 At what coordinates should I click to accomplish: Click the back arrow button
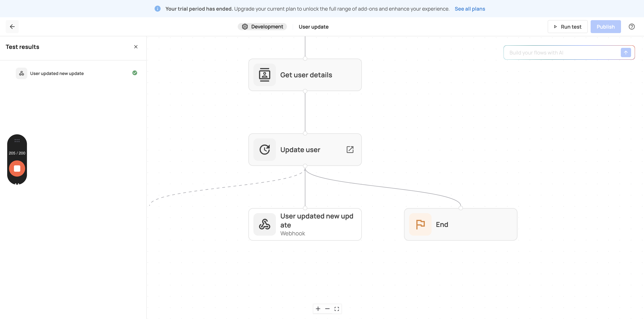pos(12,26)
